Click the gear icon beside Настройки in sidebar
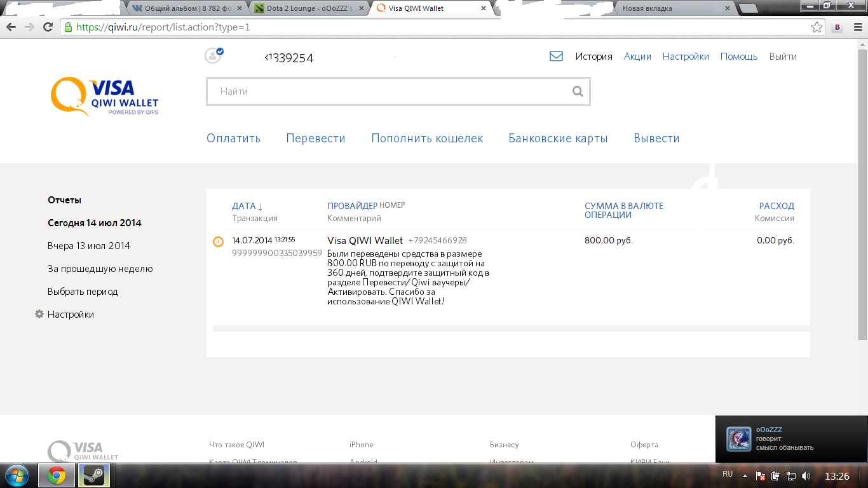The width and height of the screenshot is (868, 488). [x=39, y=314]
